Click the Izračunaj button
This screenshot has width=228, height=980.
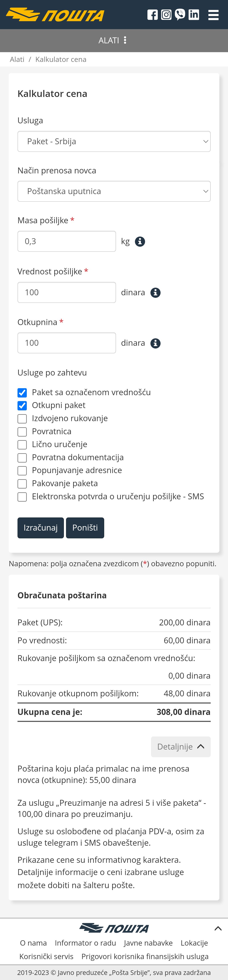pyautogui.click(x=41, y=528)
